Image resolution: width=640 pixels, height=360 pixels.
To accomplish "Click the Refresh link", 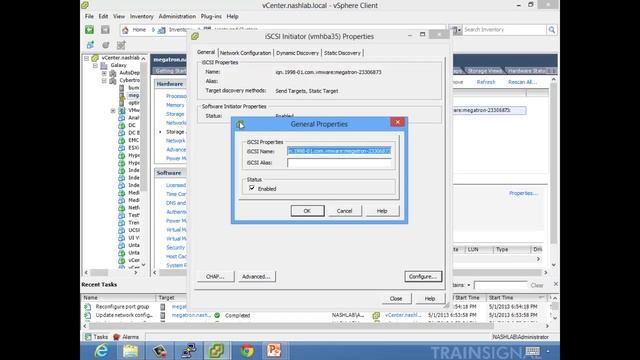I will click(x=486, y=82).
